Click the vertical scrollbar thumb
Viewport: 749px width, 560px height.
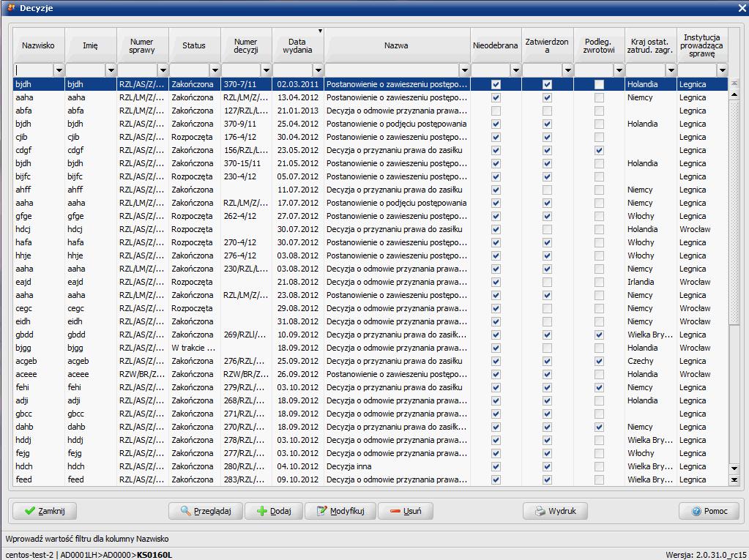[x=734, y=212]
